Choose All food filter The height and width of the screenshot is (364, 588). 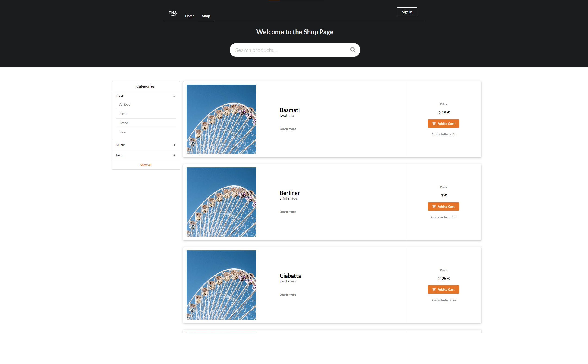click(125, 104)
